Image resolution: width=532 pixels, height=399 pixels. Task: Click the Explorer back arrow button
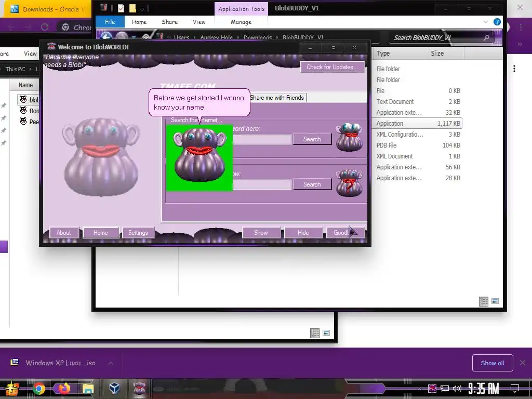click(106, 37)
